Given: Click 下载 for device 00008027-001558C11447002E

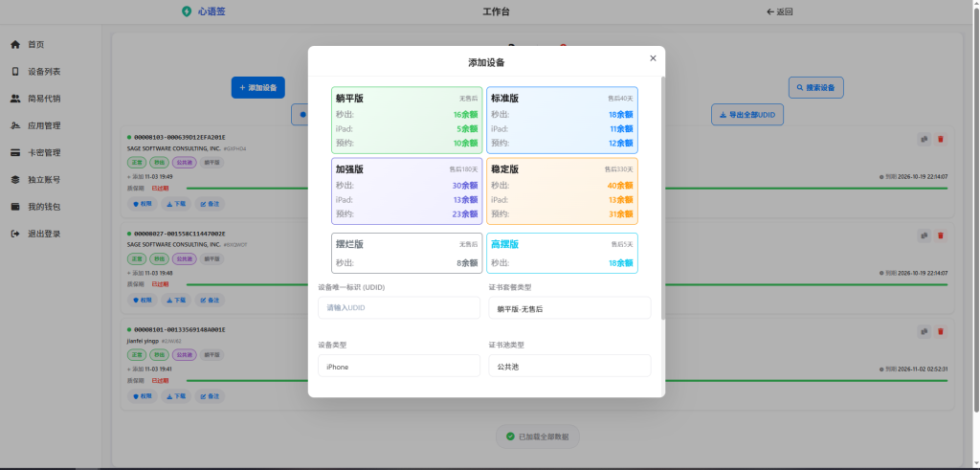Looking at the screenshot, I should click(176, 300).
